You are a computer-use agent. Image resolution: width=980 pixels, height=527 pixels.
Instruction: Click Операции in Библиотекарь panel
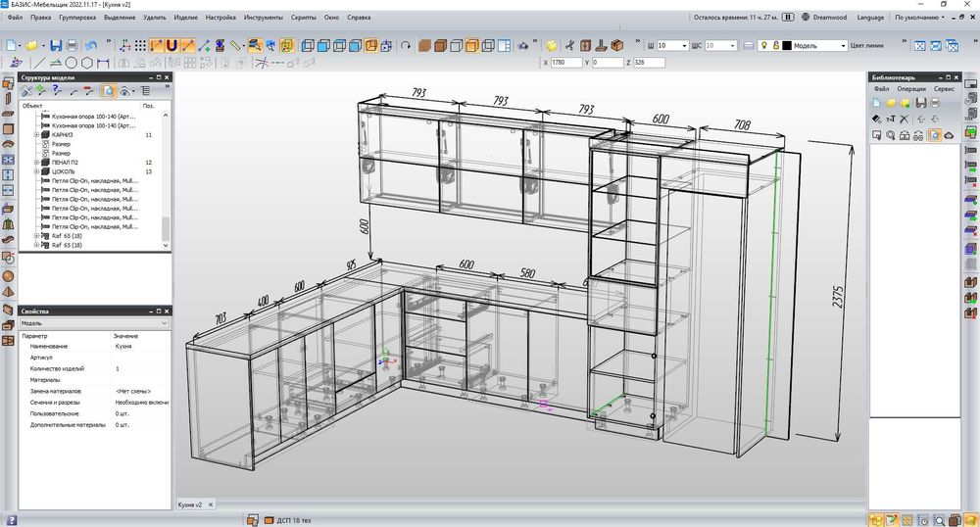(911, 89)
